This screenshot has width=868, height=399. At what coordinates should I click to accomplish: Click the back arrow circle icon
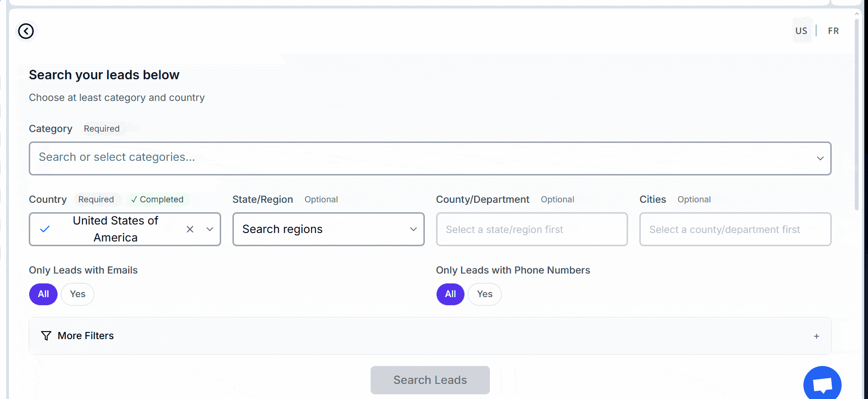26,31
